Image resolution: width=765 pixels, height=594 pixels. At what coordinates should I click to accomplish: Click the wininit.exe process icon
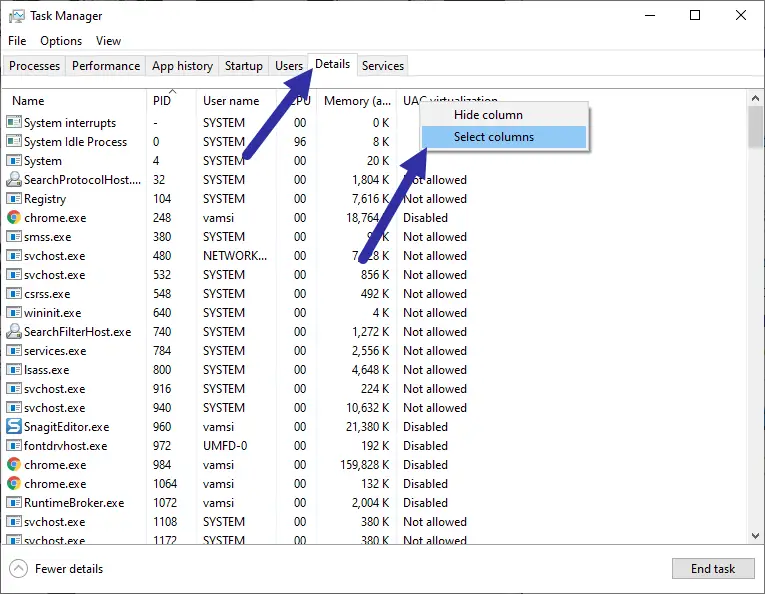click(x=14, y=312)
